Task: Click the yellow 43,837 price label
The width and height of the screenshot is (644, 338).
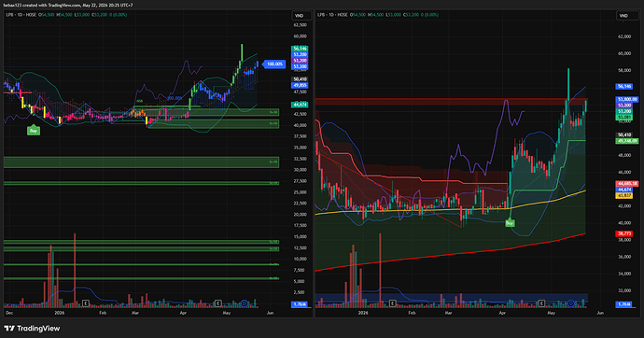Action: pos(624,195)
